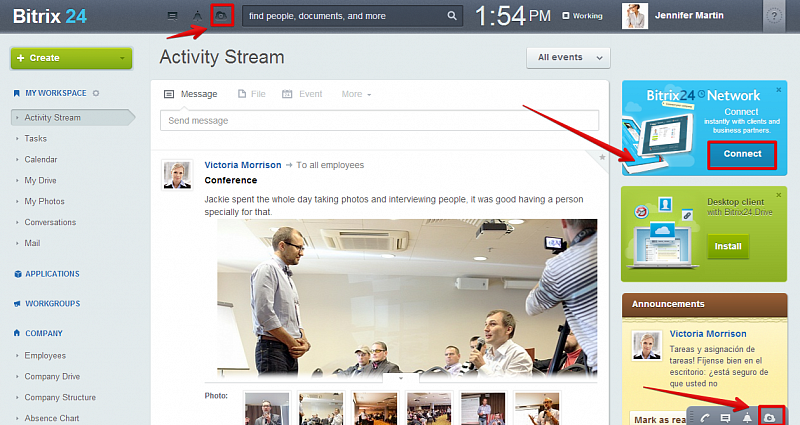This screenshot has width=800, height=425.
Task: Close the Bitrix24 Network banner
Action: (x=779, y=90)
